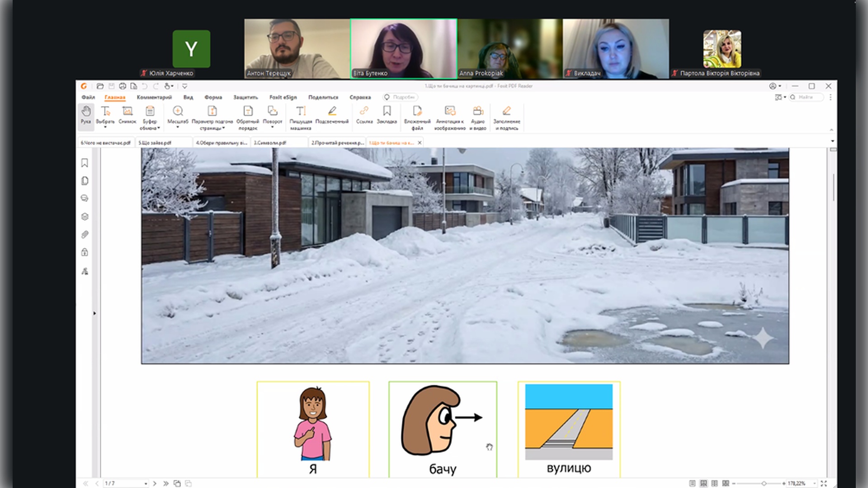Toggle facing pages view mode

pos(714,483)
